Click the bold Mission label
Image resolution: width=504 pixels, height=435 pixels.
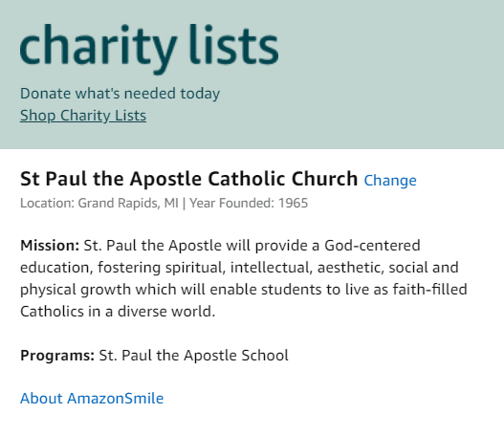(x=50, y=246)
